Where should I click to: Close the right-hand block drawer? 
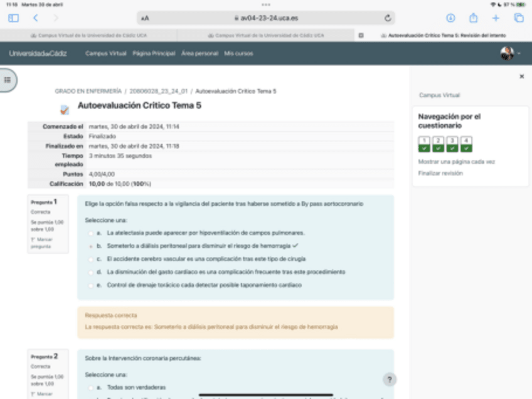tap(521, 76)
